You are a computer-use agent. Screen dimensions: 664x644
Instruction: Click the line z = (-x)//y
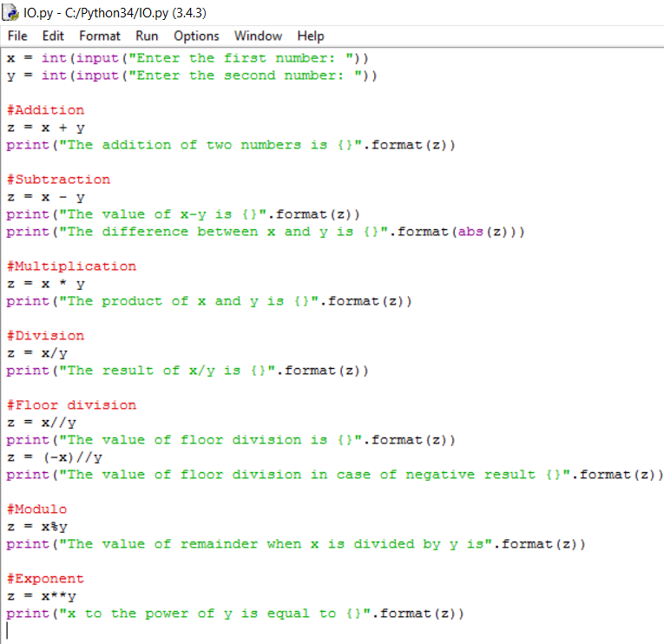(54, 457)
